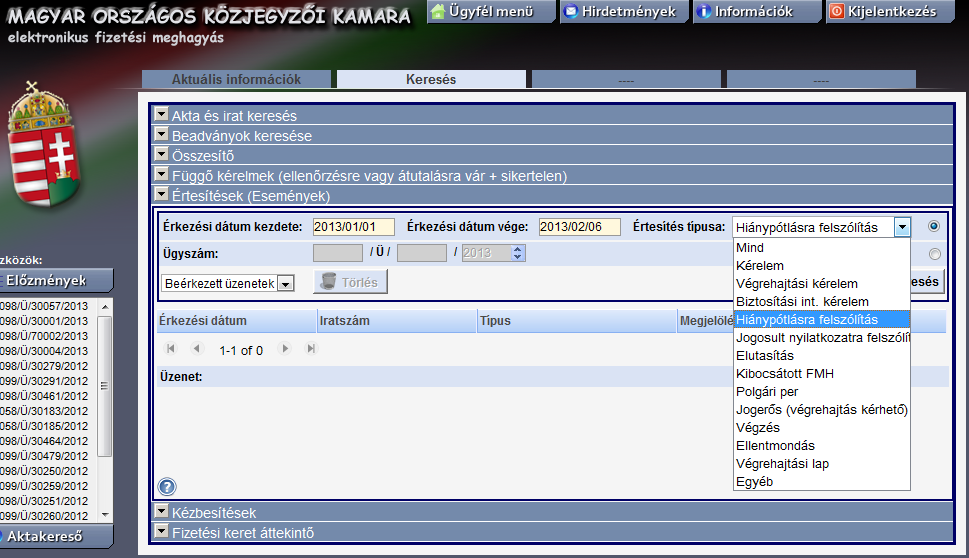Choose Biztosítási int. kérelem option
969x558 pixels.
click(821, 302)
